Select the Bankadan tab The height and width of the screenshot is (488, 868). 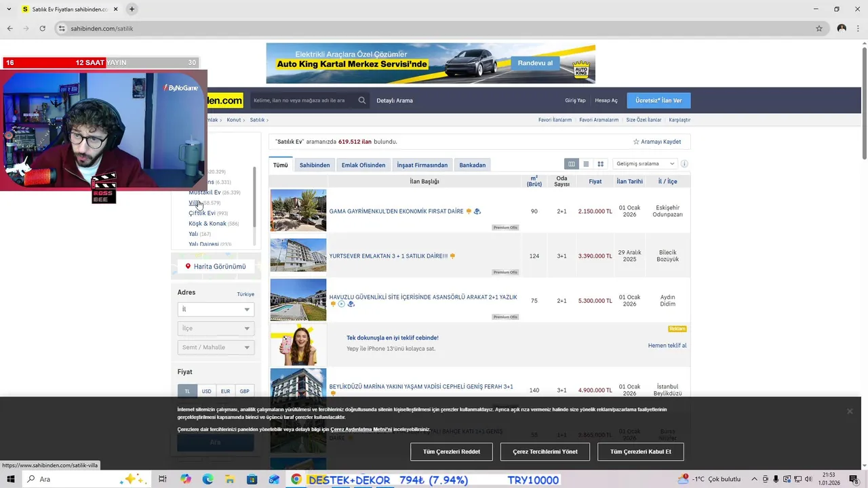coord(473,165)
